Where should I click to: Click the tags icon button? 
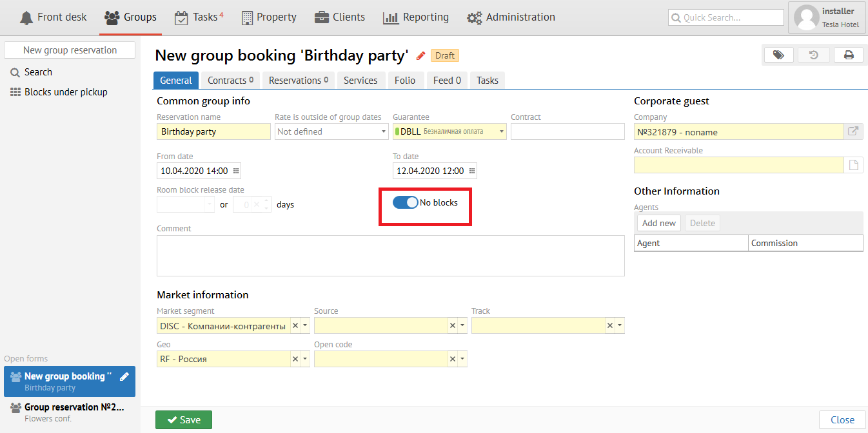click(x=778, y=55)
